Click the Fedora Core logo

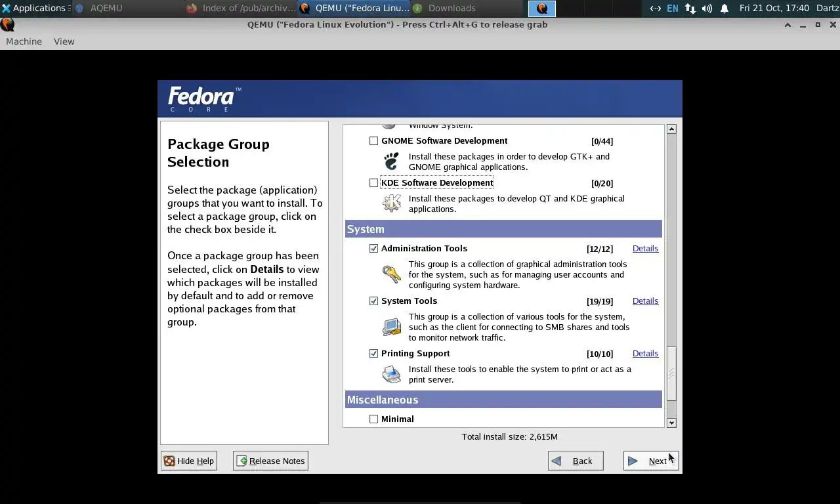pyautogui.click(x=204, y=99)
